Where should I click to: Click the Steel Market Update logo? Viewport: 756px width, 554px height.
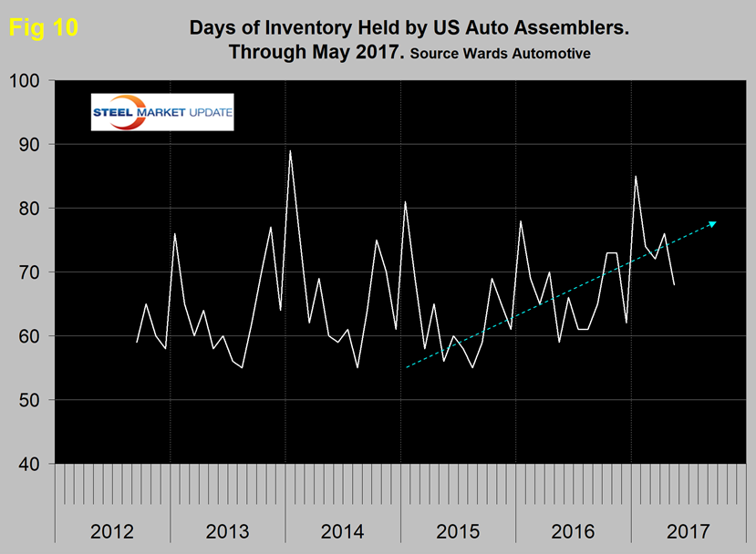click(161, 112)
